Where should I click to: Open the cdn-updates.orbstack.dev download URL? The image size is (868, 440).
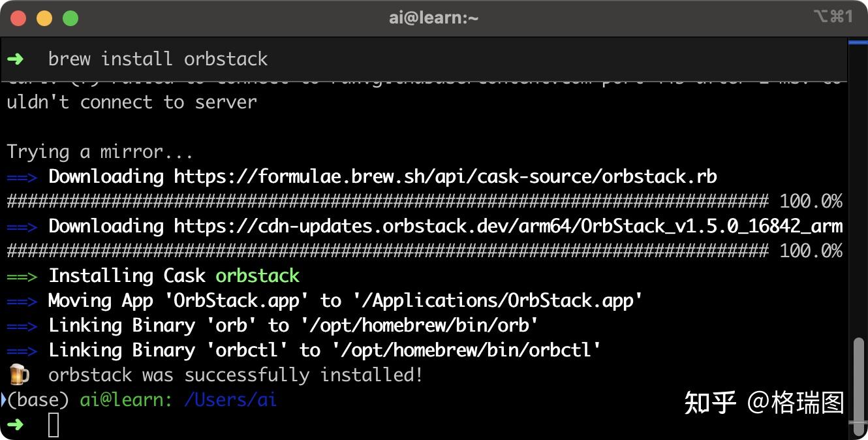click(x=508, y=226)
